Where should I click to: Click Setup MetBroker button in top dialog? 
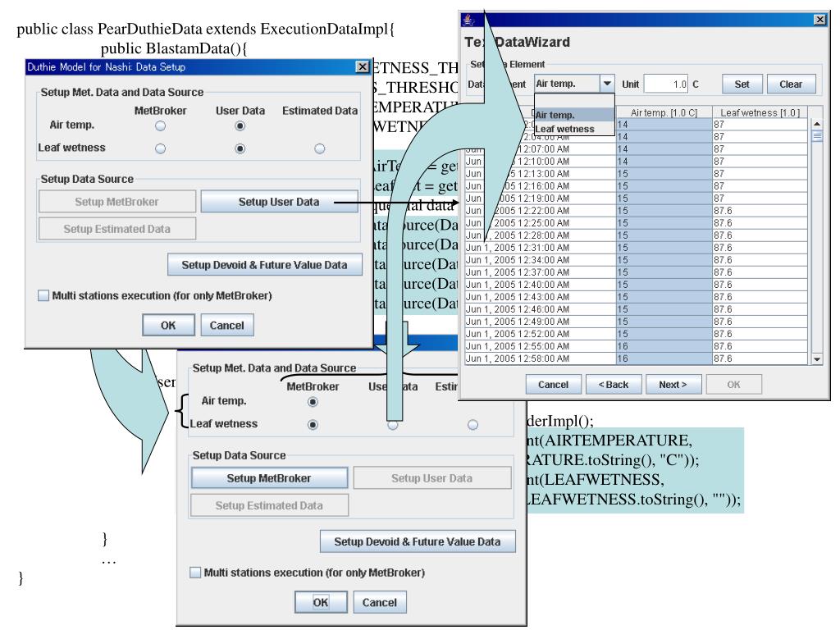pyautogui.click(x=116, y=202)
